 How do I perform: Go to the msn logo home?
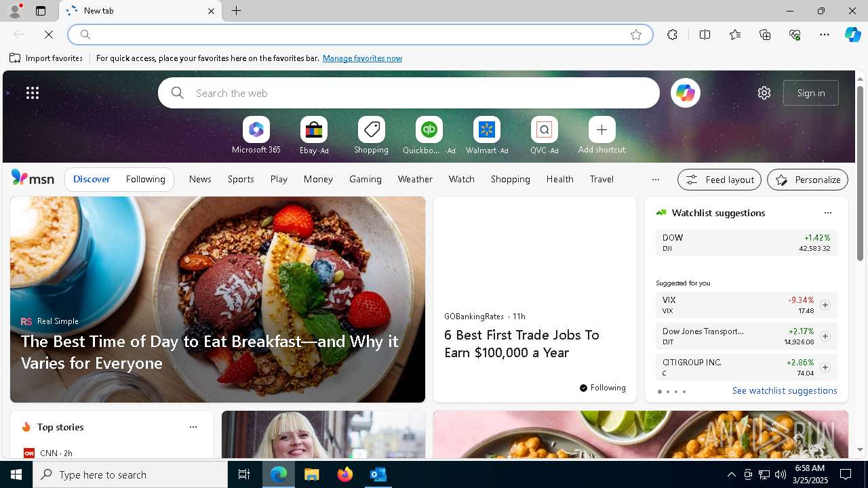33,178
